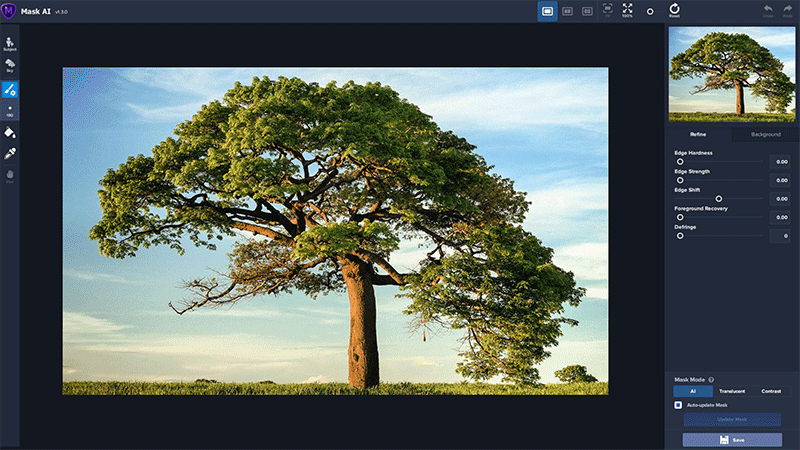
Task: Open the Background tab
Action: pos(766,134)
